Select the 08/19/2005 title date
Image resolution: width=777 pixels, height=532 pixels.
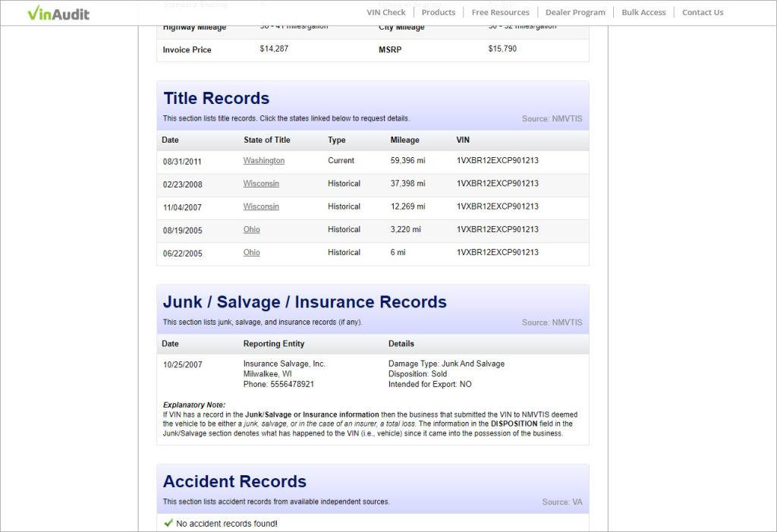[182, 231]
